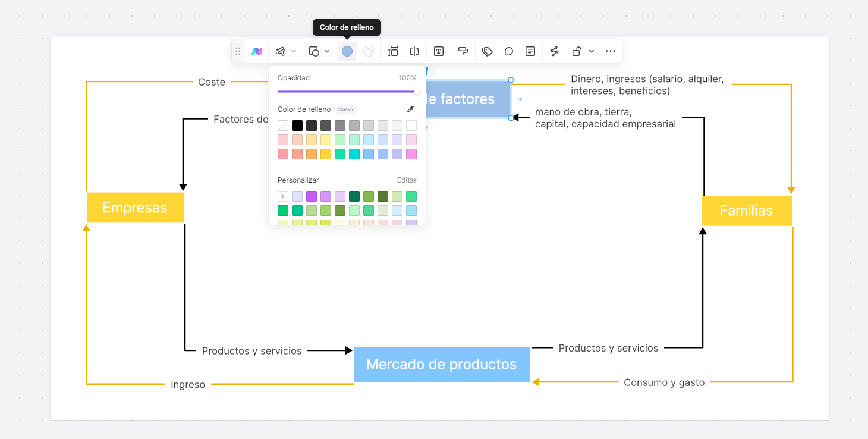Open the quick style magic-wand tool
The image size is (868, 439).
281,51
